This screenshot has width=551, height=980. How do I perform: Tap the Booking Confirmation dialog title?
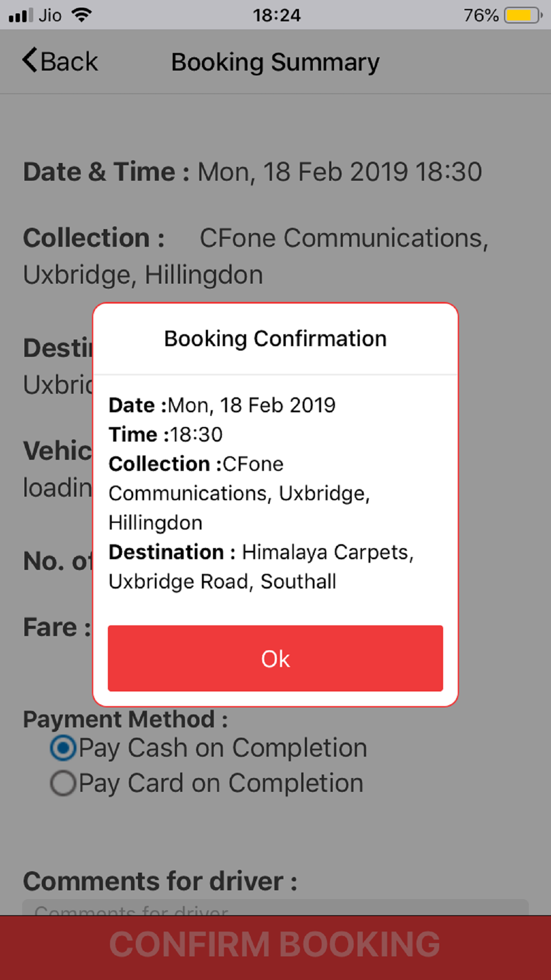[x=275, y=338]
